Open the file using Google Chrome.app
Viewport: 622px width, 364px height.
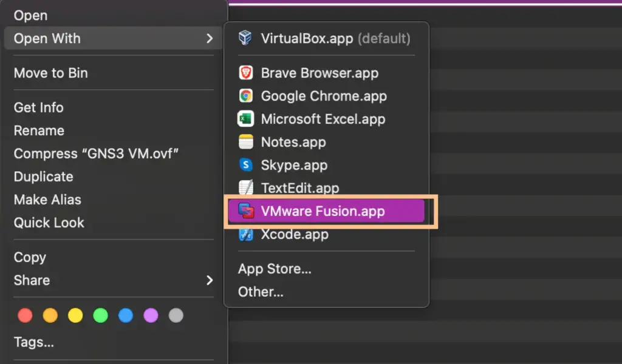coord(323,96)
